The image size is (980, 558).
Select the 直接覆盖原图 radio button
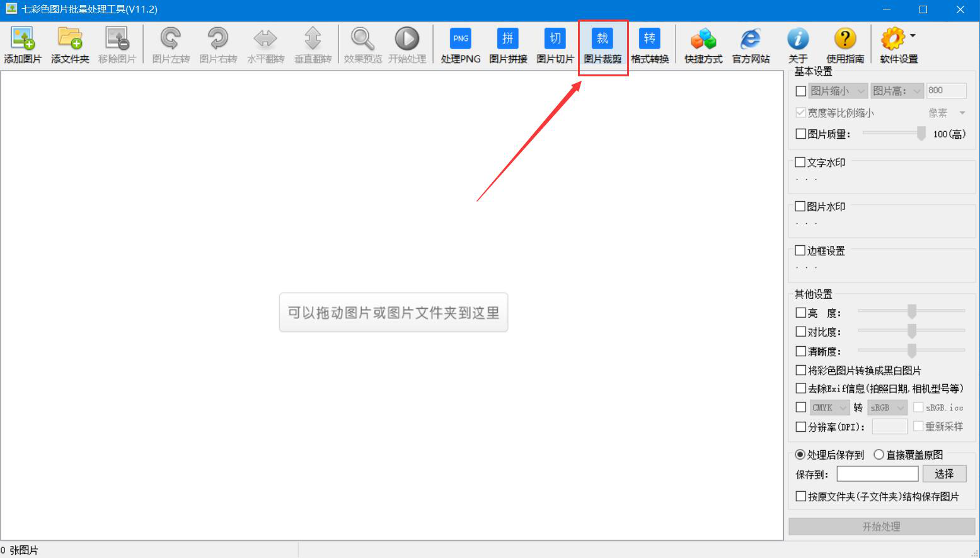(x=879, y=455)
